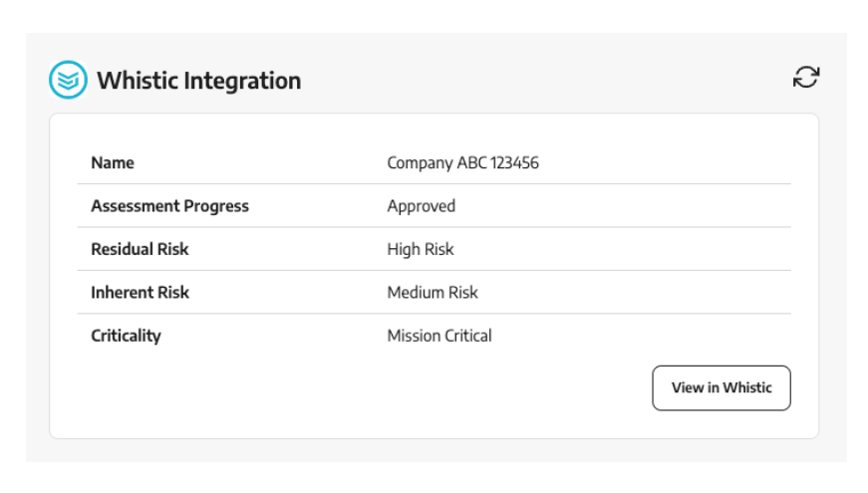Image resolution: width=868 pixels, height=493 pixels.
Task: Select the High Risk value
Action: pyautogui.click(x=421, y=250)
